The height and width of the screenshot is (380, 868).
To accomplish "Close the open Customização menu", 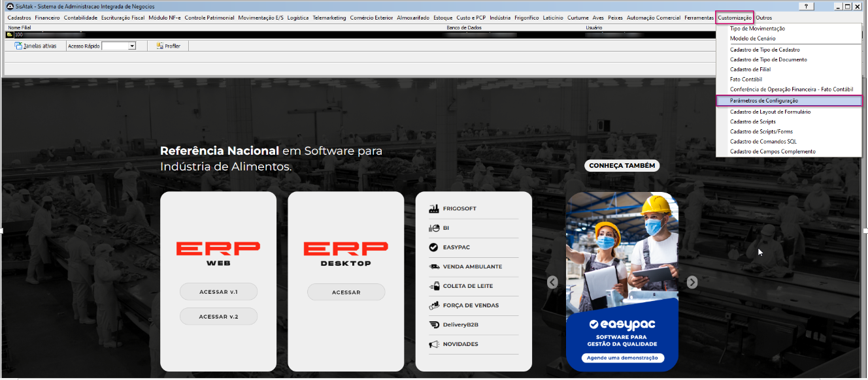I will point(735,18).
